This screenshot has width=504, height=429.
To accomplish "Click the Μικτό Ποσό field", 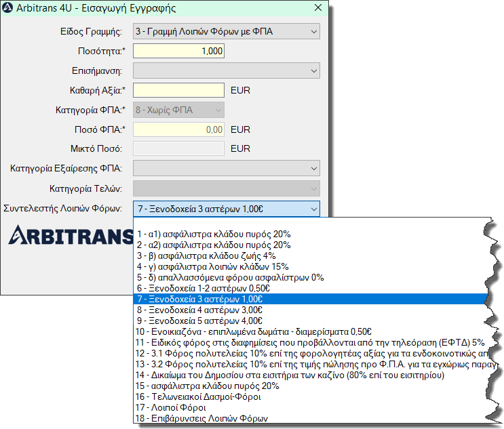I will coord(178,148).
